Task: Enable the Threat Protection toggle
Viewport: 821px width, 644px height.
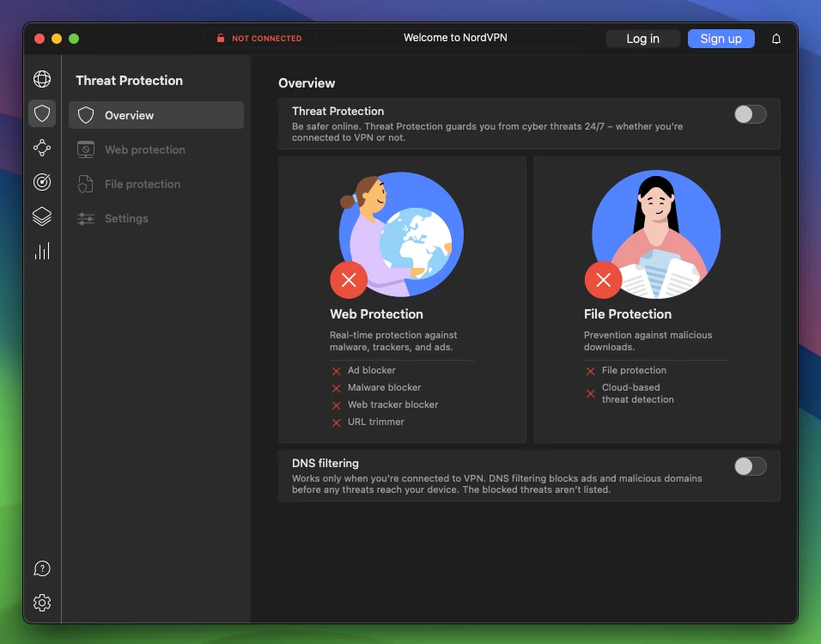Action: 750,114
